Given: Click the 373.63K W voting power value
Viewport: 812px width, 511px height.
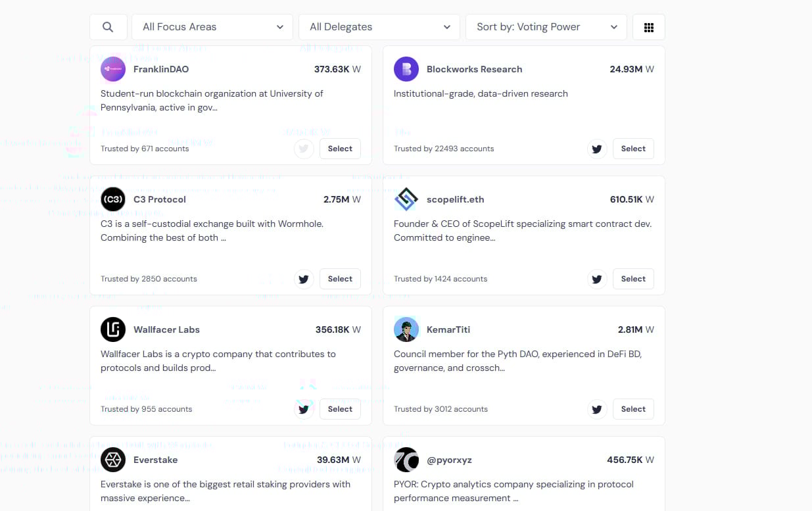Looking at the screenshot, I should (337, 69).
